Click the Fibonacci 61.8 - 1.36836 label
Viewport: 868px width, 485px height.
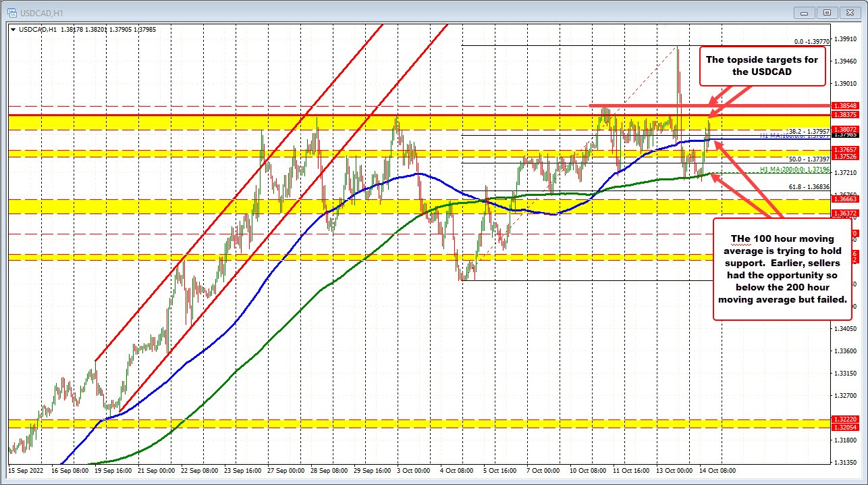point(810,186)
